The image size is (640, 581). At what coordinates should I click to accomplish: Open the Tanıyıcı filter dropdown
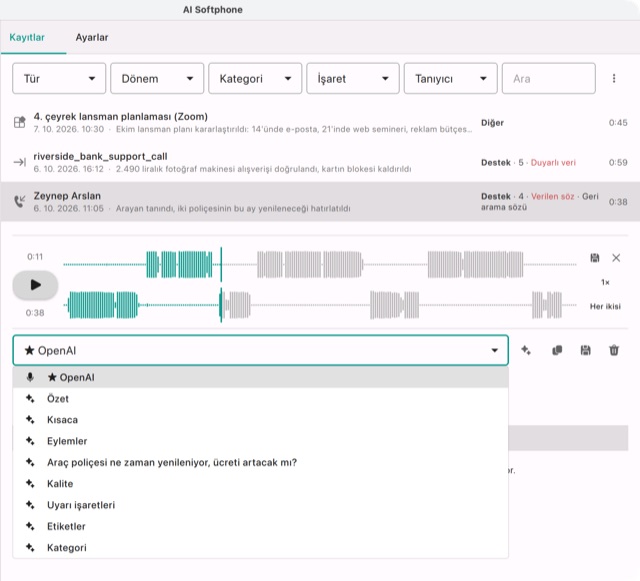coord(451,78)
